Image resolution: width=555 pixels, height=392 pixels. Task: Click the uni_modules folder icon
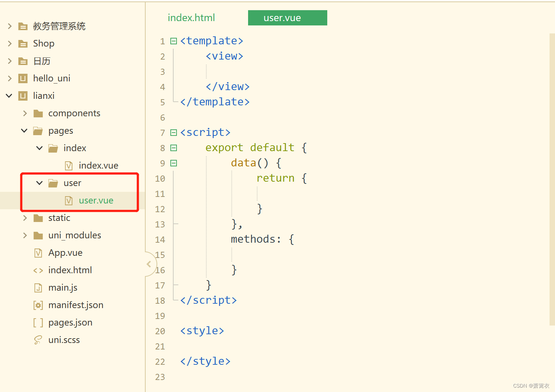(x=38, y=235)
